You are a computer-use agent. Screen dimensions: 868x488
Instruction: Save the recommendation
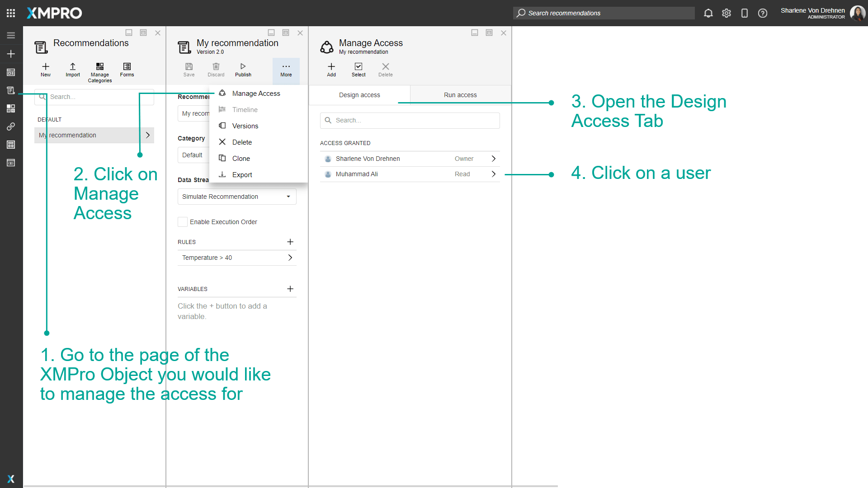coord(189,69)
